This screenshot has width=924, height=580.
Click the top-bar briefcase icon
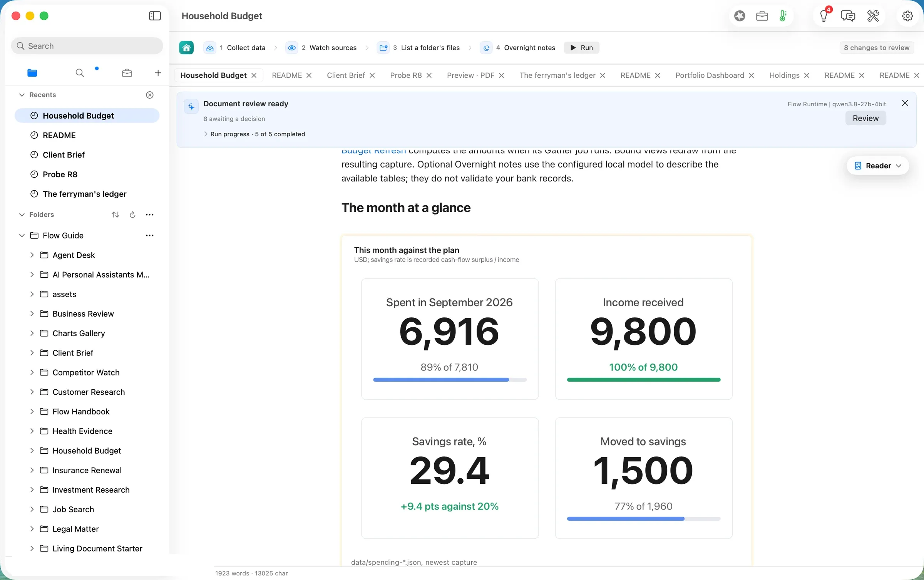click(762, 16)
